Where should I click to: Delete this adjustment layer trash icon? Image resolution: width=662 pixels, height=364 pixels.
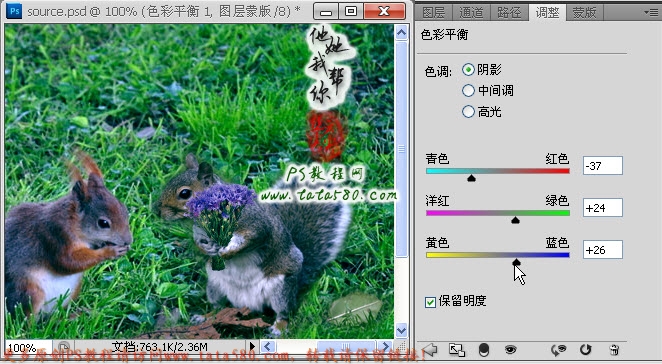[x=614, y=350]
